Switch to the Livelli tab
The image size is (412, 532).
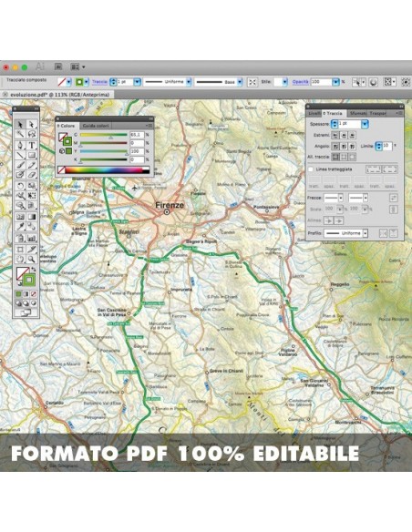click(x=314, y=113)
